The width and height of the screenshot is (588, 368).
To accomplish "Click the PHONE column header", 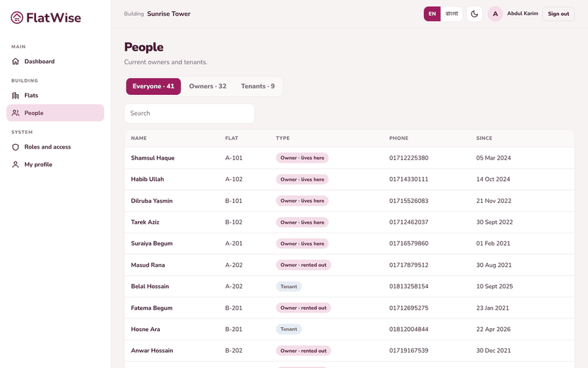I will [x=399, y=138].
